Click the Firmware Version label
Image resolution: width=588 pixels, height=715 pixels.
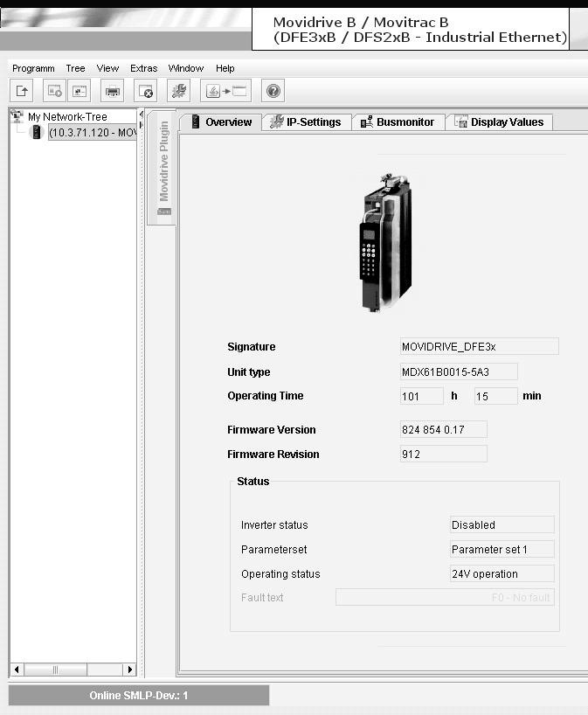pos(271,429)
